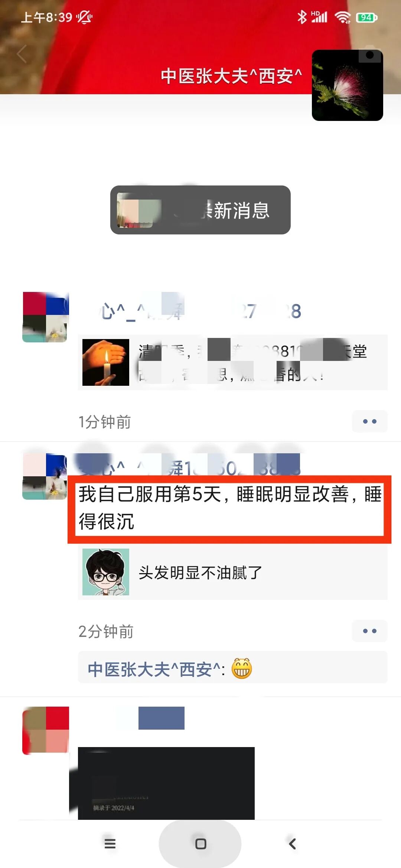The height and width of the screenshot is (868, 401).
Task: Tap the 中医张大夫^西安^ profile name header
Action: point(231,76)
